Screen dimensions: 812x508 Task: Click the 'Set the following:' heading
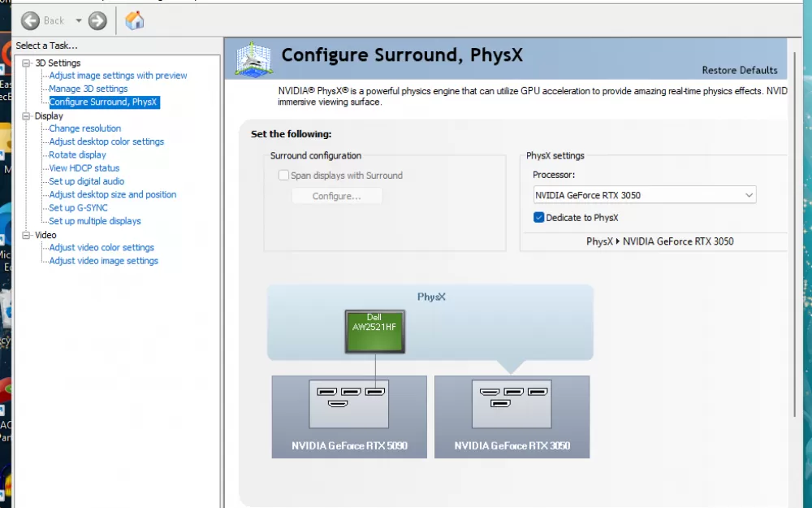[291, 134]
